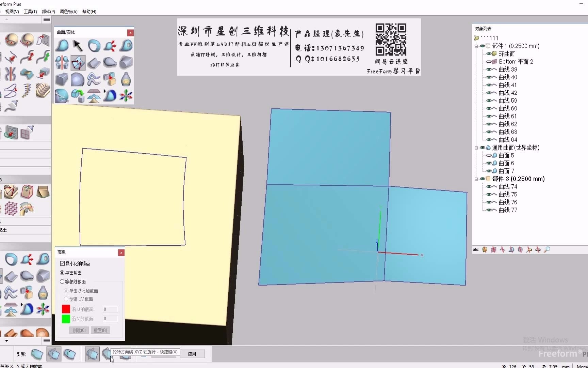Select the mirror surface tool icon

coord(62,62)
